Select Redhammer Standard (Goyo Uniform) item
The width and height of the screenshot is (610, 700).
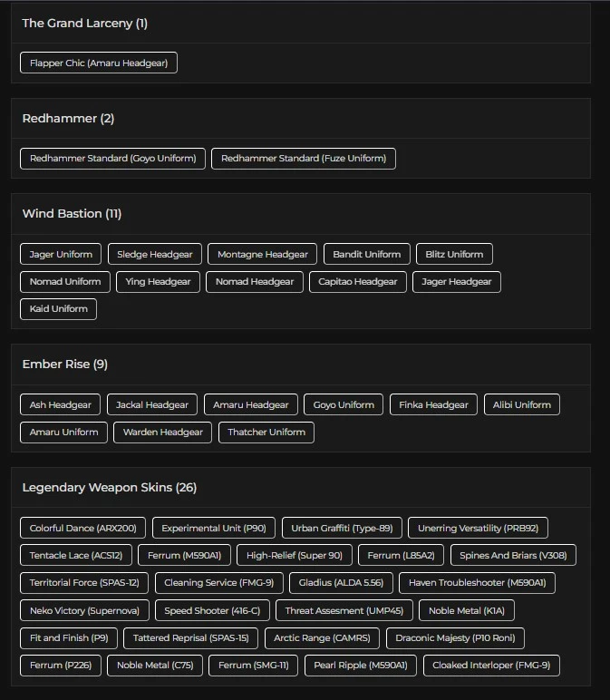[113, 158]
